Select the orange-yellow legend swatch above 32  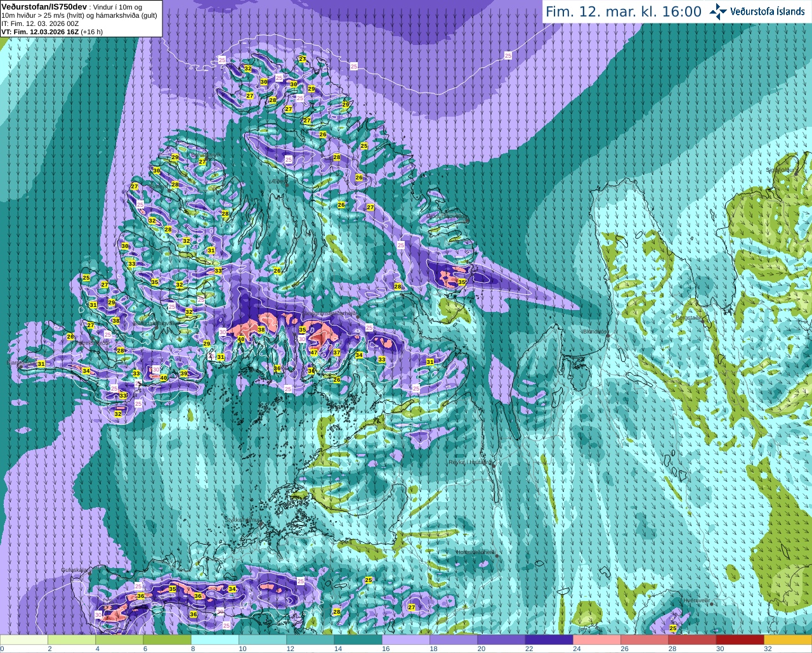click(788, 640)
